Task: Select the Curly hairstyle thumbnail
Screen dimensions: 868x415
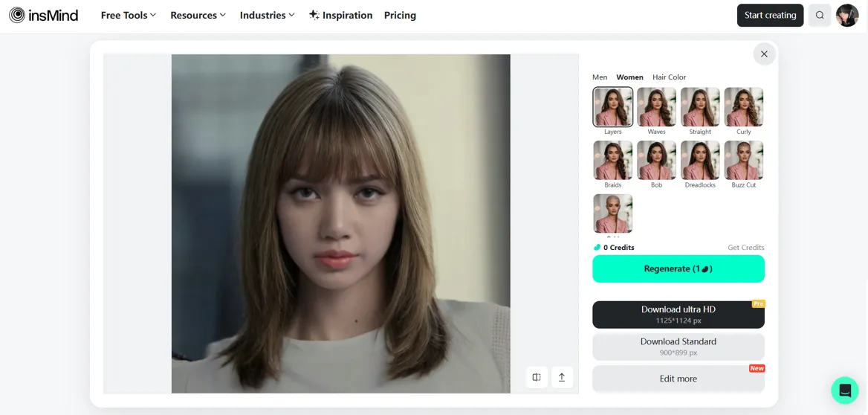Action: (x=744, y=107)
